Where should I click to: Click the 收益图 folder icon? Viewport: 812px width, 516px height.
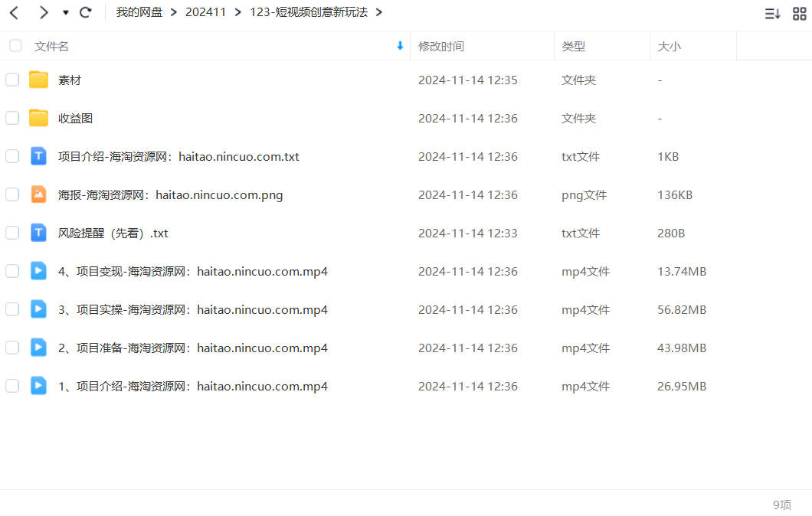click(x=38, y=118)
